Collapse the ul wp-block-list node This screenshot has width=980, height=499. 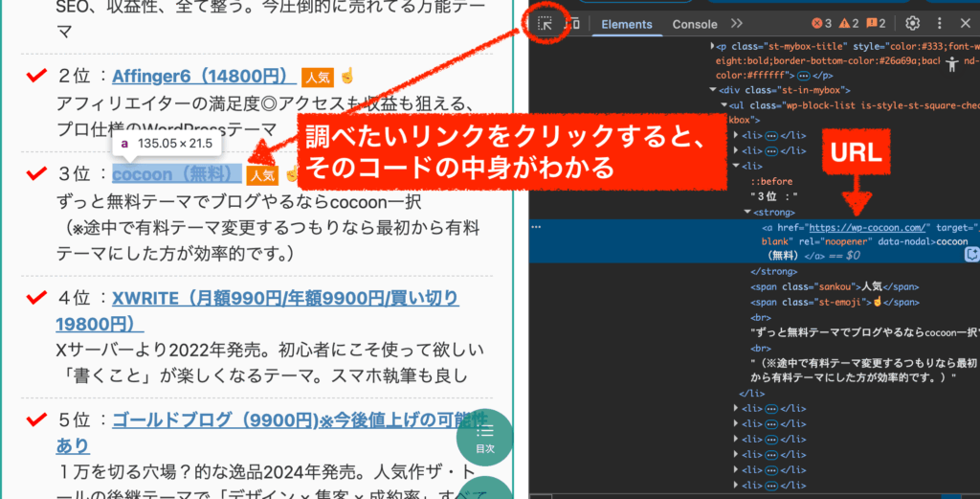724,105
